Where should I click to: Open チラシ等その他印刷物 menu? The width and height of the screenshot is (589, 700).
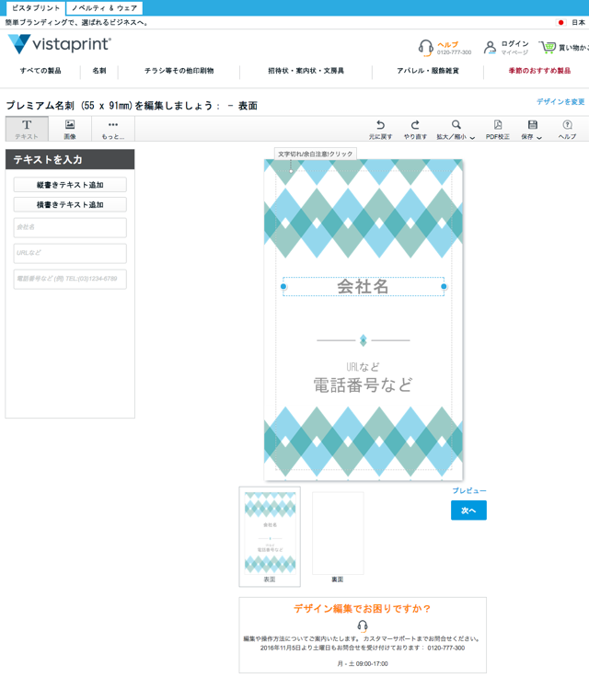(x=179, y=71)
